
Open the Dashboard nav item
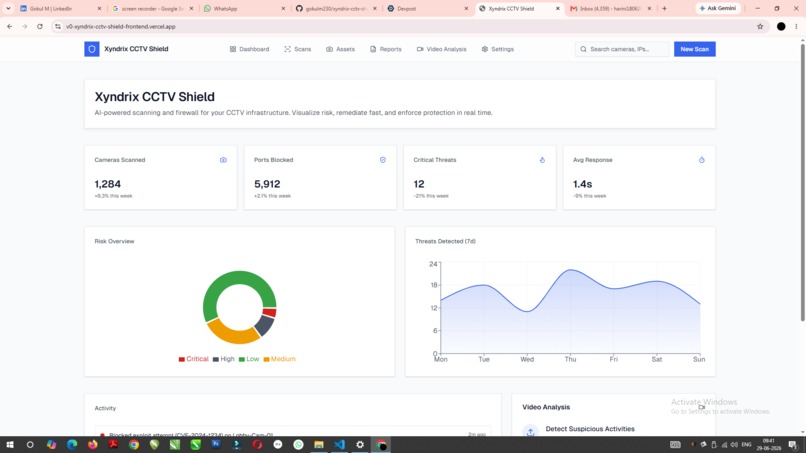coord(249,49)
